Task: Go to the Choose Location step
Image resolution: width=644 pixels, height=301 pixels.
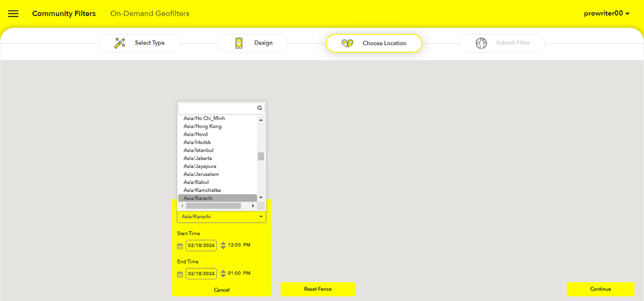Action: [x=374, y=43]
